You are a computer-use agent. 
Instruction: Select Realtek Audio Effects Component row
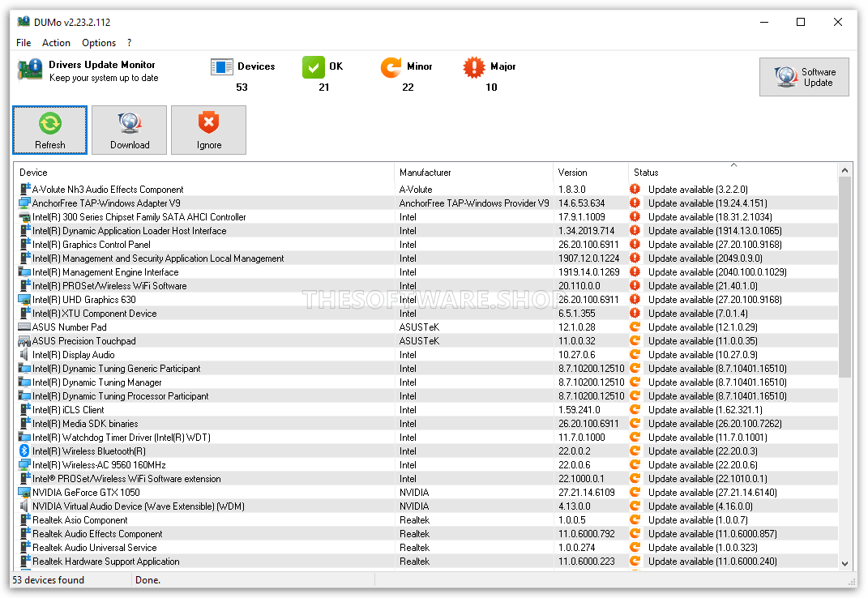[426, 534]
